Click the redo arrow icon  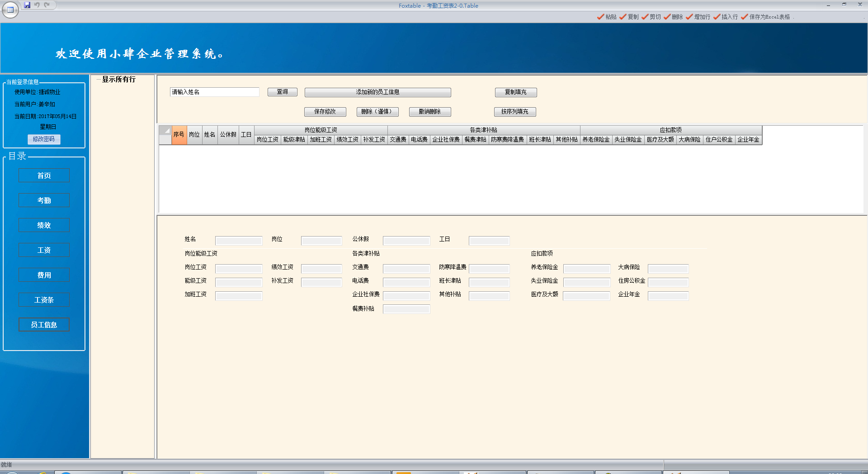tap(47, 5)
